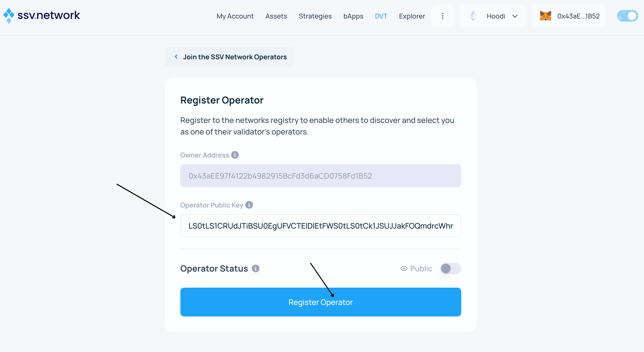Click the Ethereum network icon
The image size is (644, 352).
point(473,16)
